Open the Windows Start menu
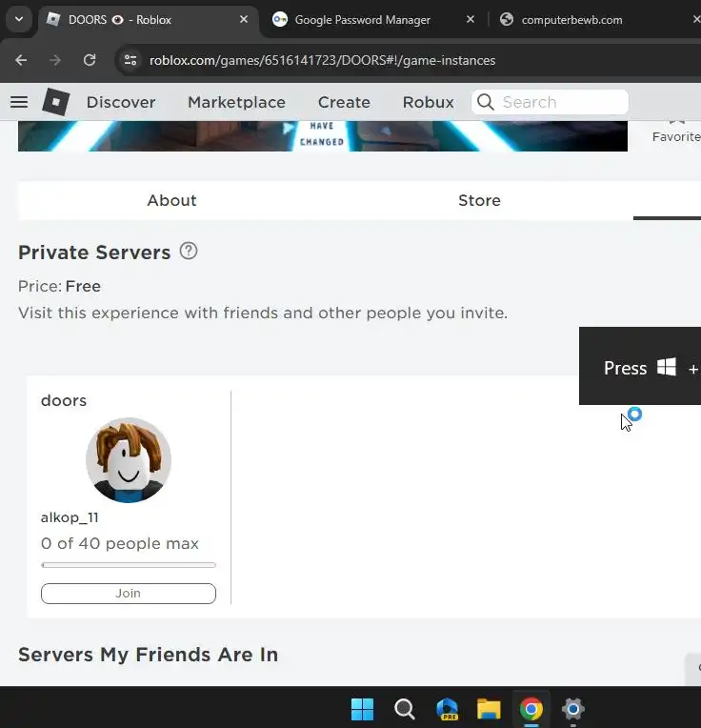Viewport: 701px width, 728px height. [x=362, y=709]
